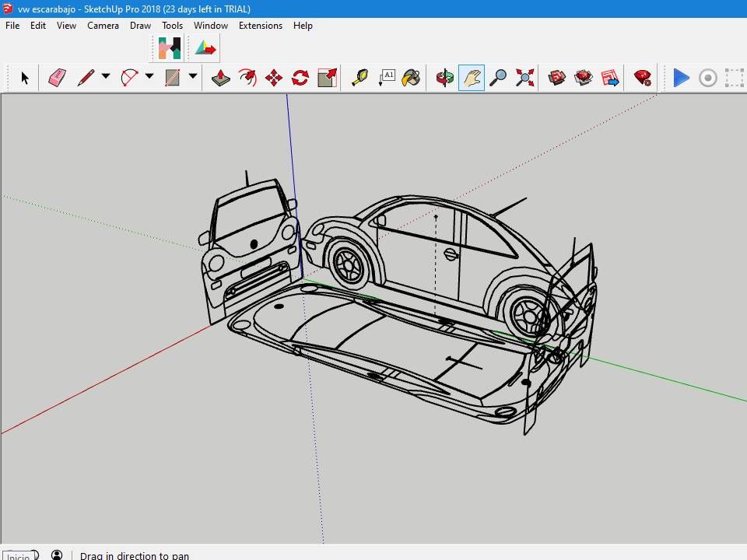Click the Inicio scene tab

coord(19,555)
